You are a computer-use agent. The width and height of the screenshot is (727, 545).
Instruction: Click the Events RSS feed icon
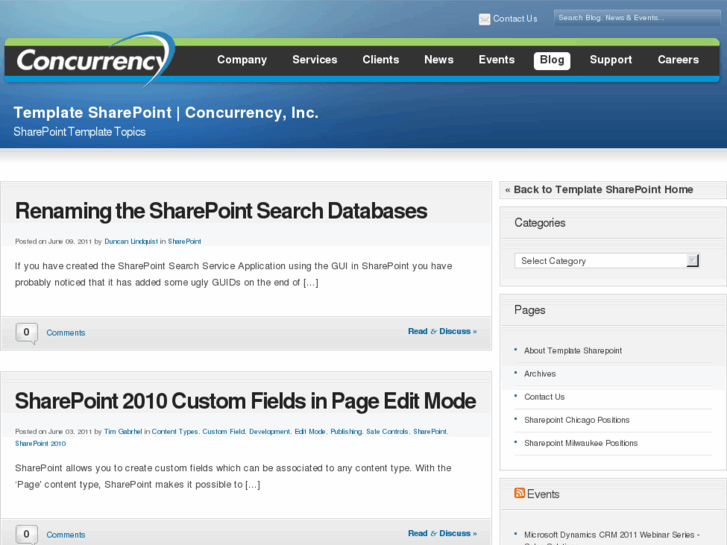coord(519,493)
